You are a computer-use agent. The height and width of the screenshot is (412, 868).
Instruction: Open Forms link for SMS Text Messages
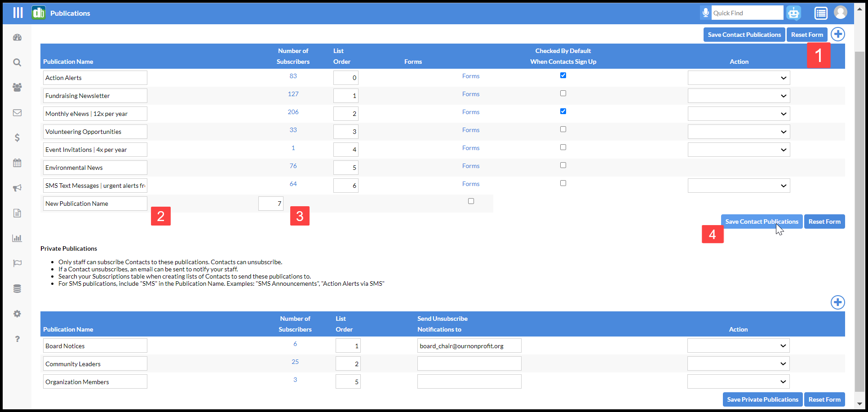471,184
